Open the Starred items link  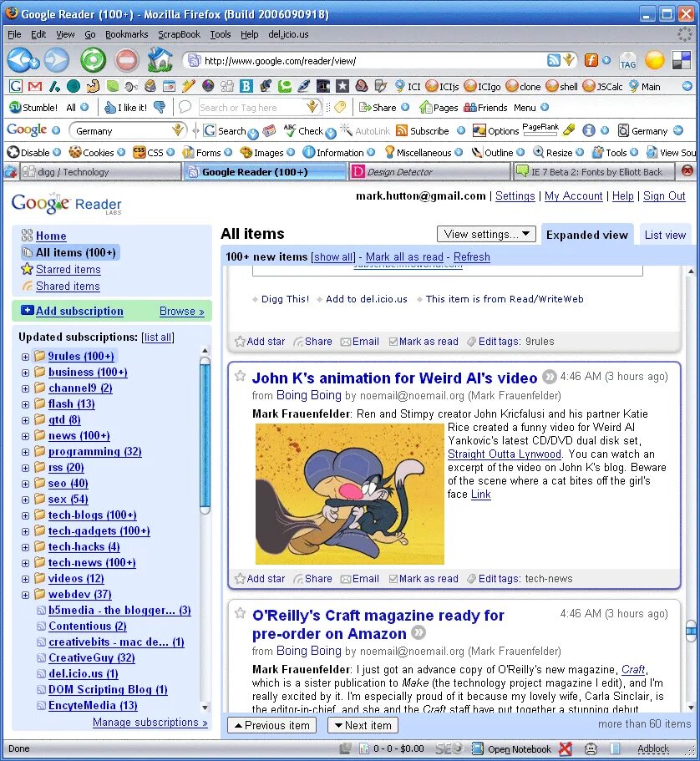coord(68,269)
